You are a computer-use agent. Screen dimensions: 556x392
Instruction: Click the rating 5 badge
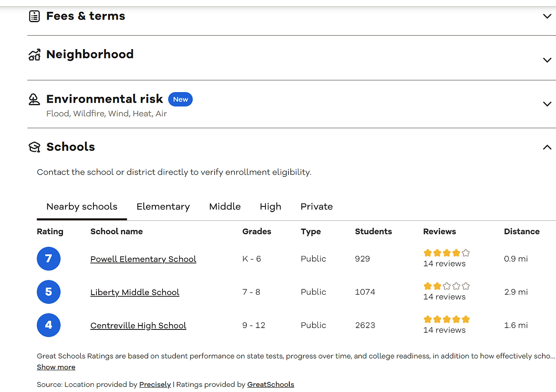pyautogui.click(x=49, y=292)
